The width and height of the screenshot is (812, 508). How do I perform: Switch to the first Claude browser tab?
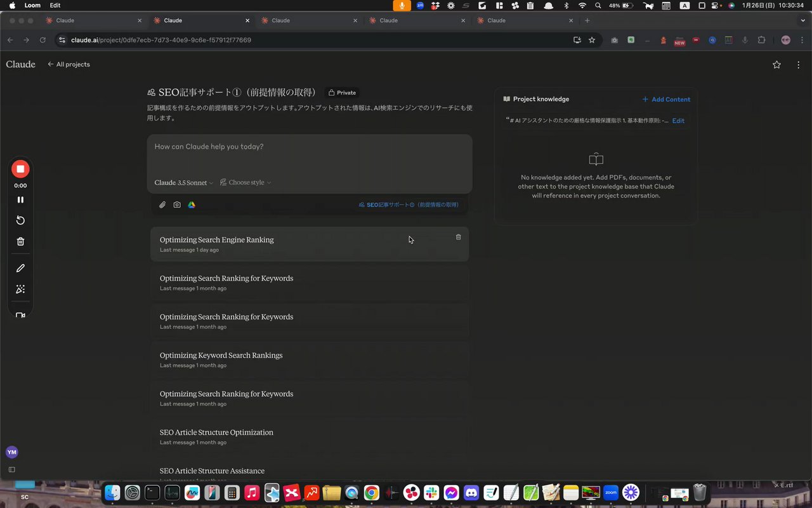tap(92, 20)
